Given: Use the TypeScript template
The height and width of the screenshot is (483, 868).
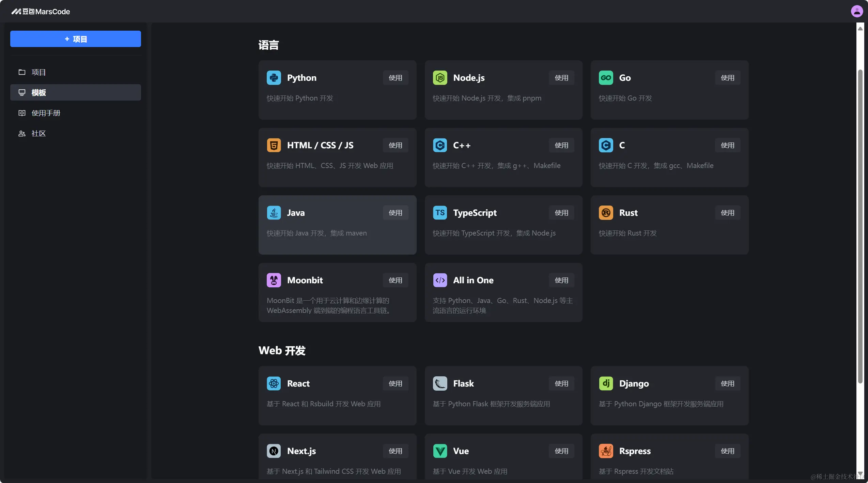Looking at the screenshot, I should pos(561,213).
